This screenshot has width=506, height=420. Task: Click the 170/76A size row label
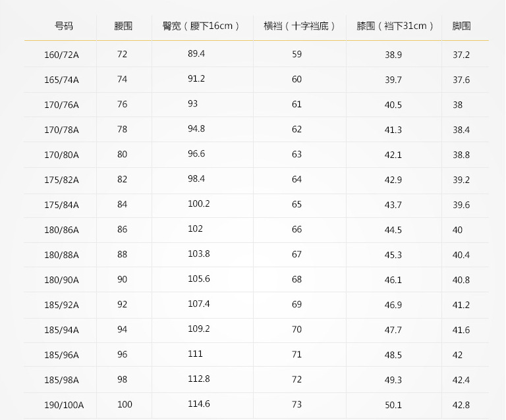click(x=61, y=105)
